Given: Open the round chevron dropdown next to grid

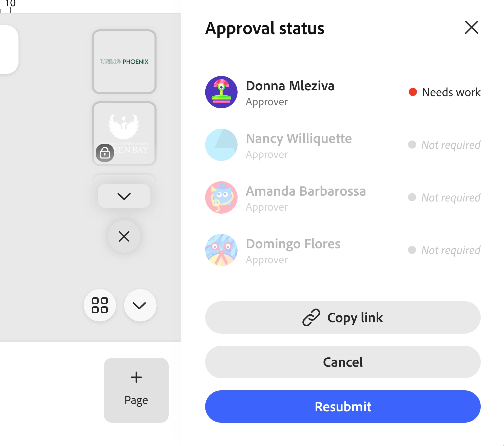Looking at the screenshot, I should click(x=140, y=305).
